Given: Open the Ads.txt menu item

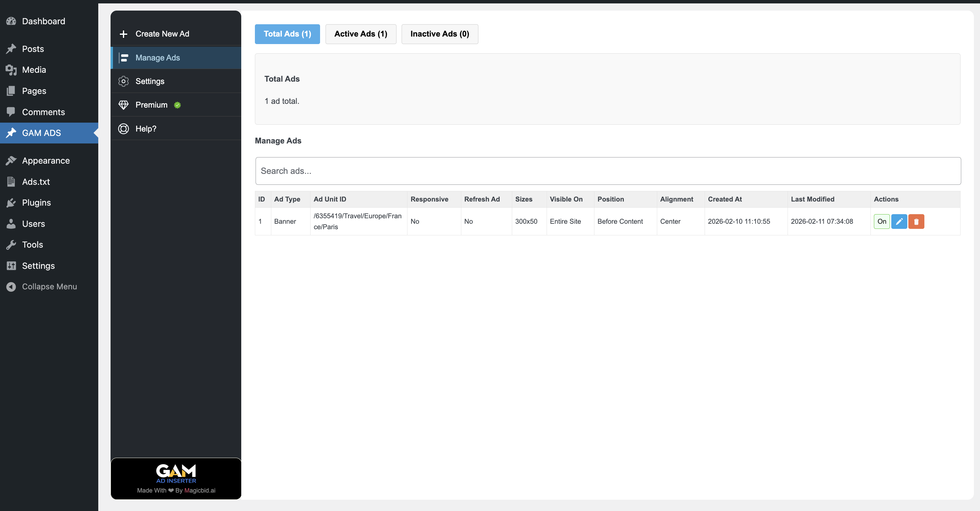Looking at the screenshot, I should tap(36, 182).
